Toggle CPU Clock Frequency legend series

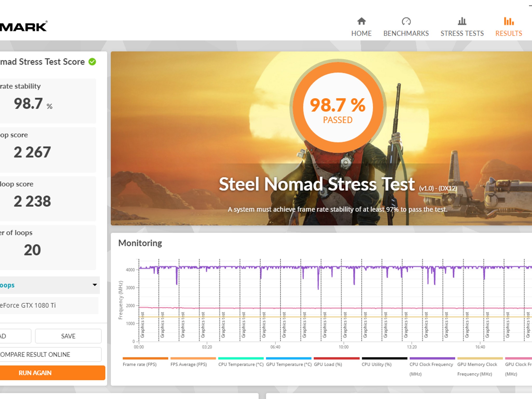coord(431,364)
